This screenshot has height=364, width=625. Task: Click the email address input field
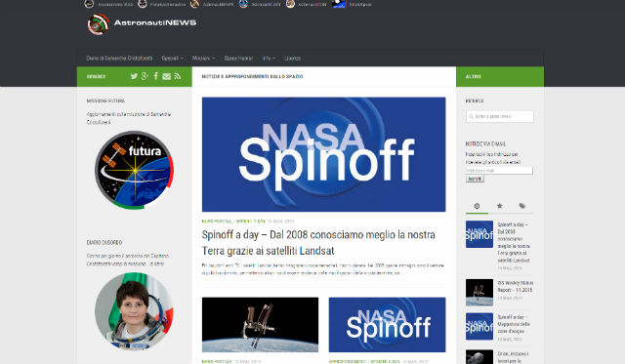499,171
